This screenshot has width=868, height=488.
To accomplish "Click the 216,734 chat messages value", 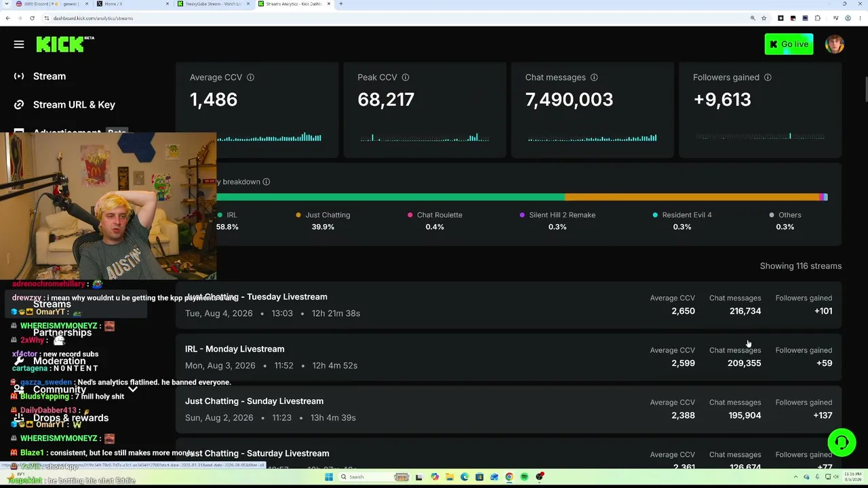I will pyautogui.click(x=745, y=311).
